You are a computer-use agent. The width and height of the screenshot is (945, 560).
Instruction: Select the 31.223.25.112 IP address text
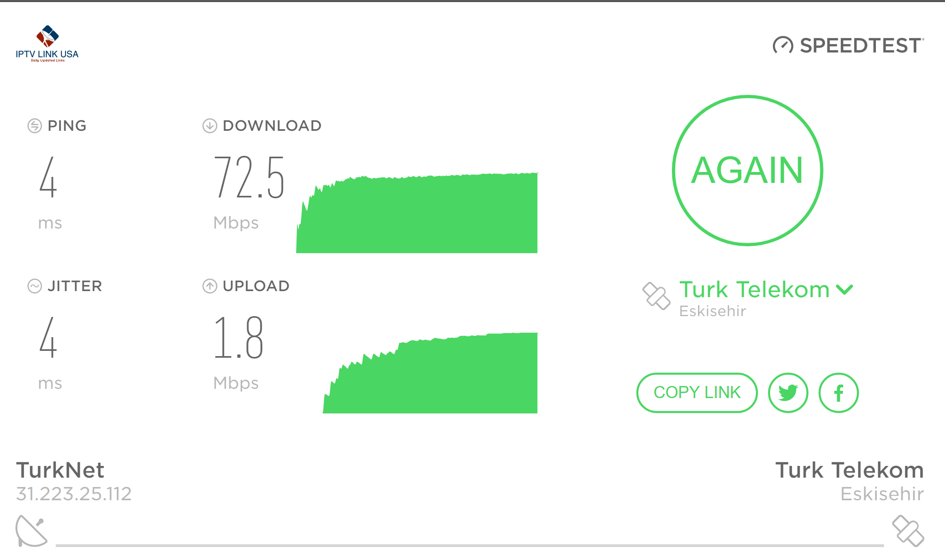pyautogui.click(x=74, y=494)
